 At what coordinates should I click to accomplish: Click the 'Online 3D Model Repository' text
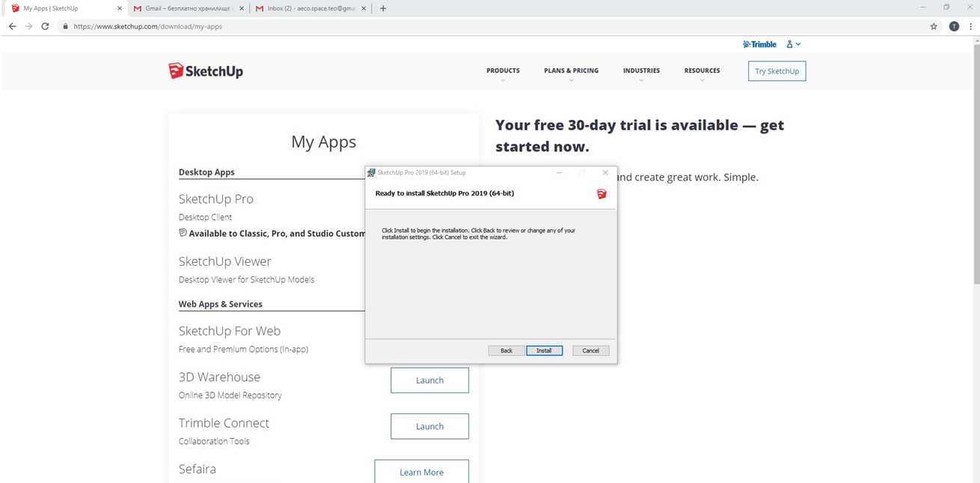coord(230,395)
